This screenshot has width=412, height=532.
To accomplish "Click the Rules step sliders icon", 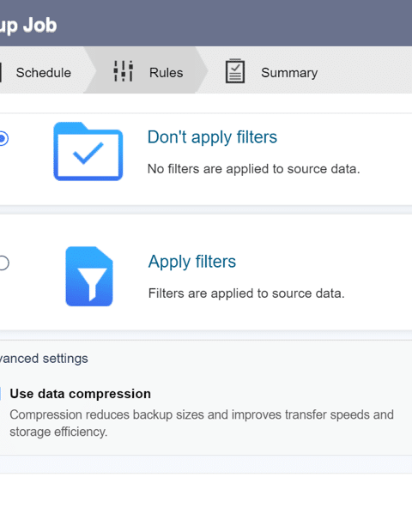I will pyautogui.click(x=124, y=71).
